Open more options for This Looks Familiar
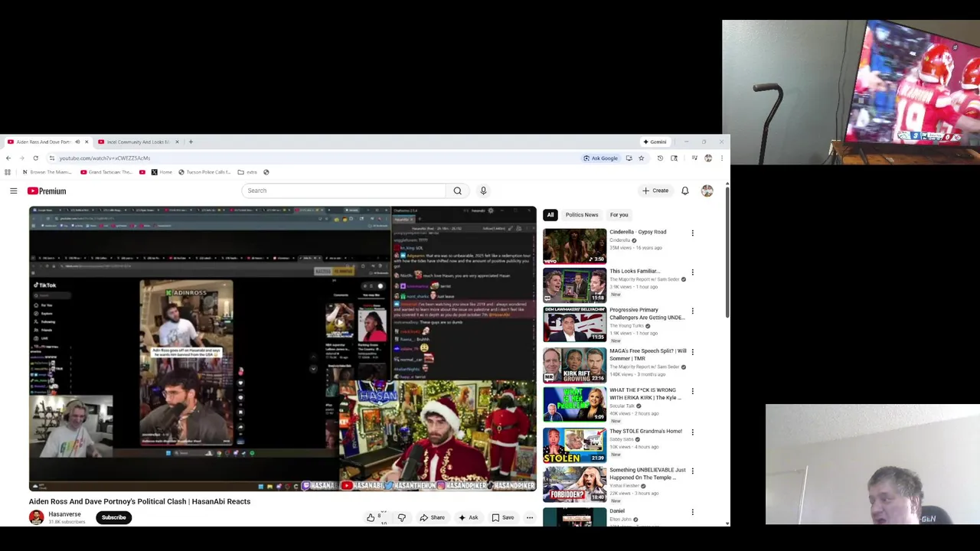The height and width of the screenshot is (551, 980). click(693, 272)
